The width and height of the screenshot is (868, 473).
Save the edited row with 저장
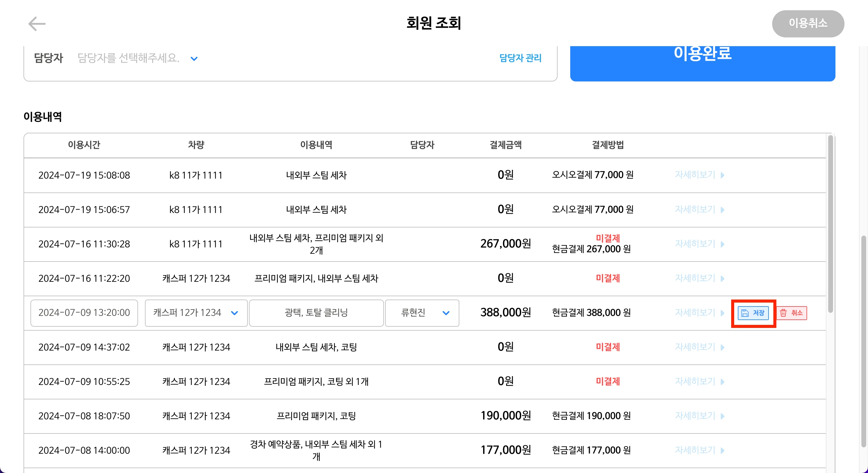point(753,313)
